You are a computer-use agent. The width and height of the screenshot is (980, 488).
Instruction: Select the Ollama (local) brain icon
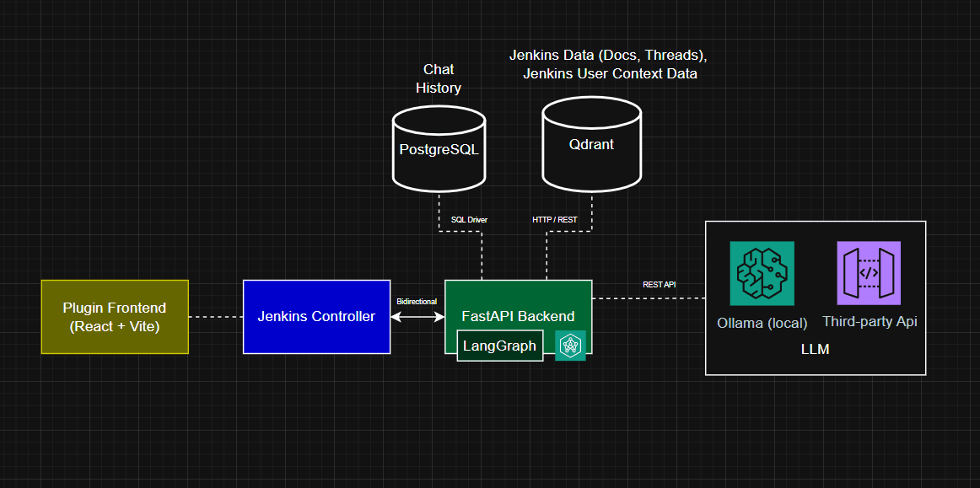point(762,273)
